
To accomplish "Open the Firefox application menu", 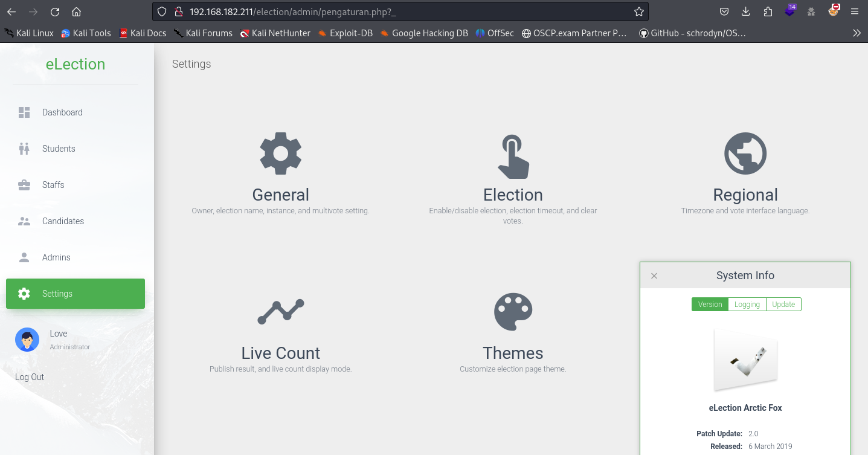I will [x=854, y=11].
